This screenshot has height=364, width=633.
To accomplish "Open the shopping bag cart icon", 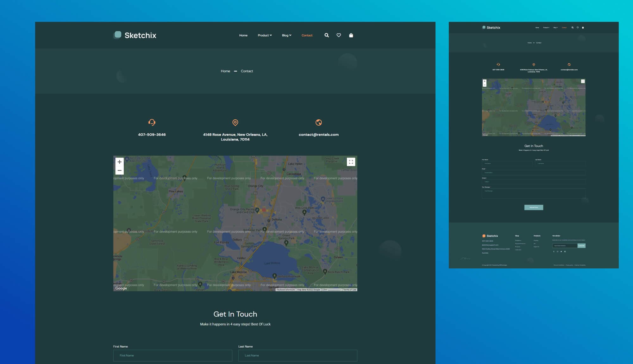I will 351,35.
